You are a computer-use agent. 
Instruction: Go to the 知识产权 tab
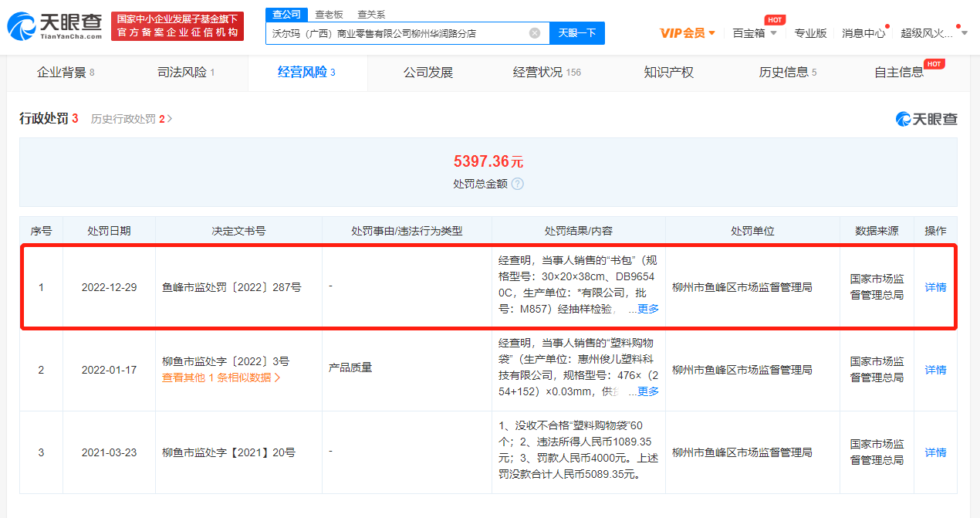coord(668,73)
